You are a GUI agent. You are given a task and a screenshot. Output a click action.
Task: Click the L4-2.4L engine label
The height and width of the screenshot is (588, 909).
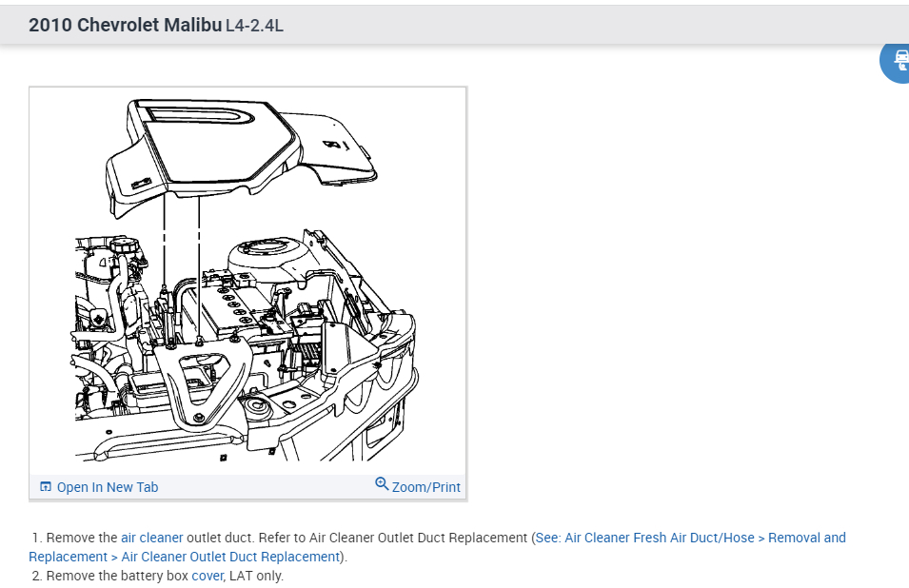coord(254,26)
